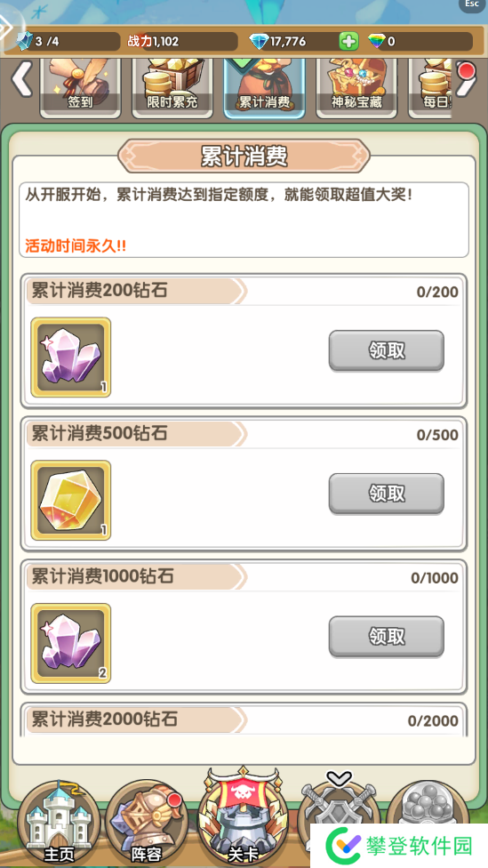This screenshot has height=868, width=488.
Task: Go to 主页 castle home
Action: 59,824
